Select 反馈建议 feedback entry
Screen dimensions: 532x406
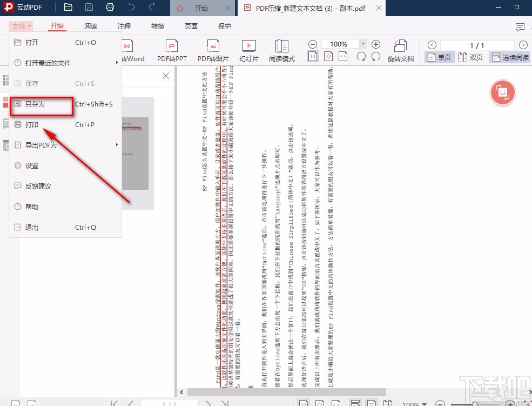click(x=65, y=186)
